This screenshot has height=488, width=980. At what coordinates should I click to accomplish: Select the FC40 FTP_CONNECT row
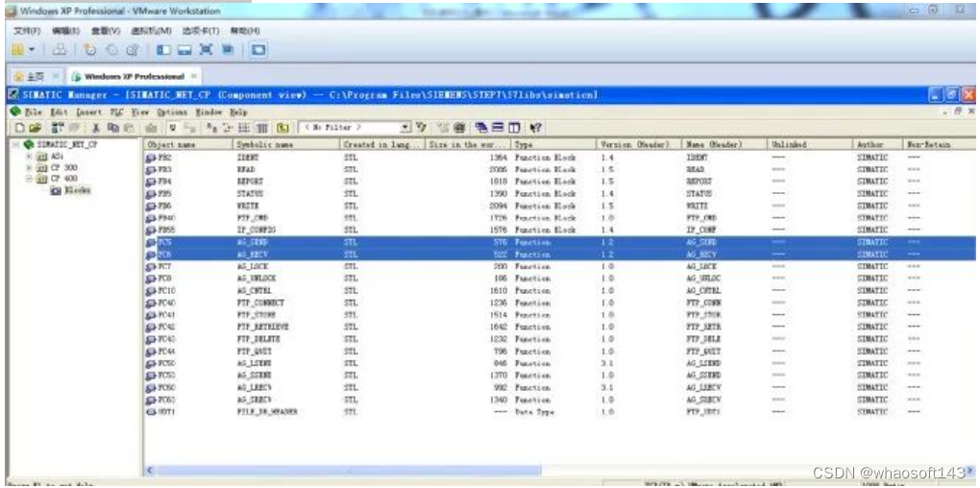(559, 303)
